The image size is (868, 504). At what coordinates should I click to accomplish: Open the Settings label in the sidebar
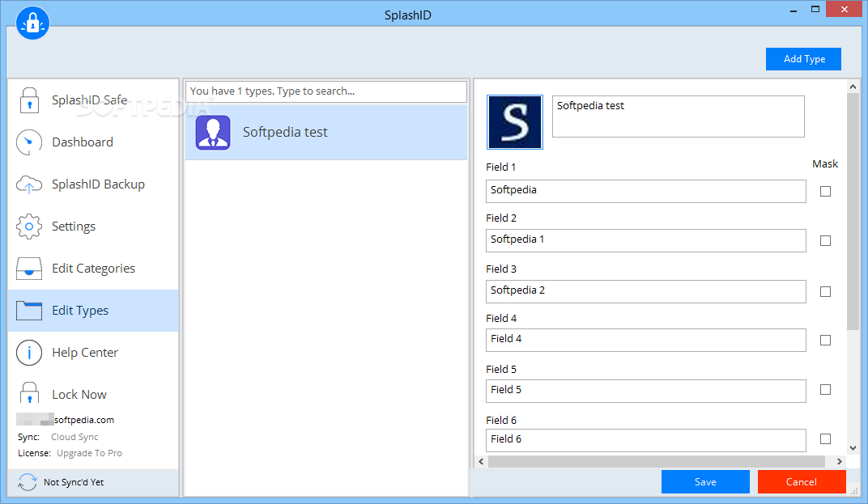pos(74,227)
